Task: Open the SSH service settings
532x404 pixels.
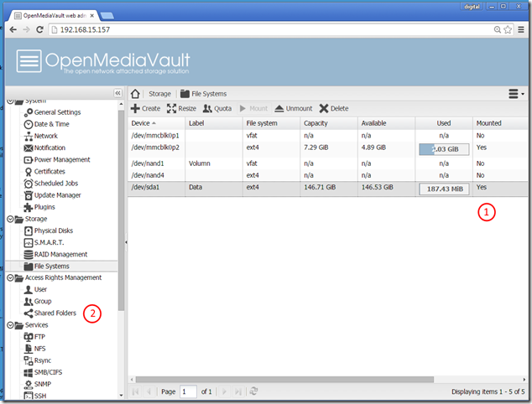Action: 35,396
